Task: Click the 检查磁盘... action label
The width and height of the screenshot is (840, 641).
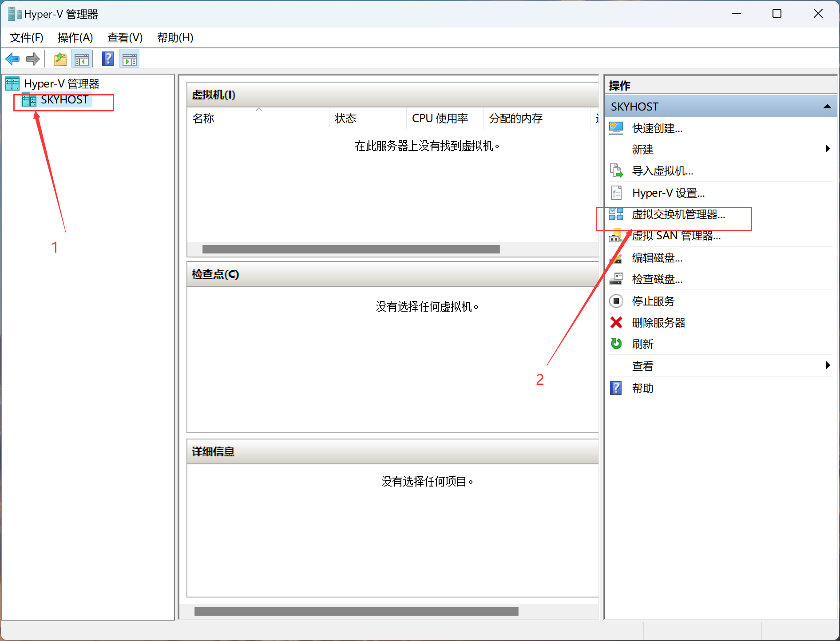Action: tap(658, 279)
